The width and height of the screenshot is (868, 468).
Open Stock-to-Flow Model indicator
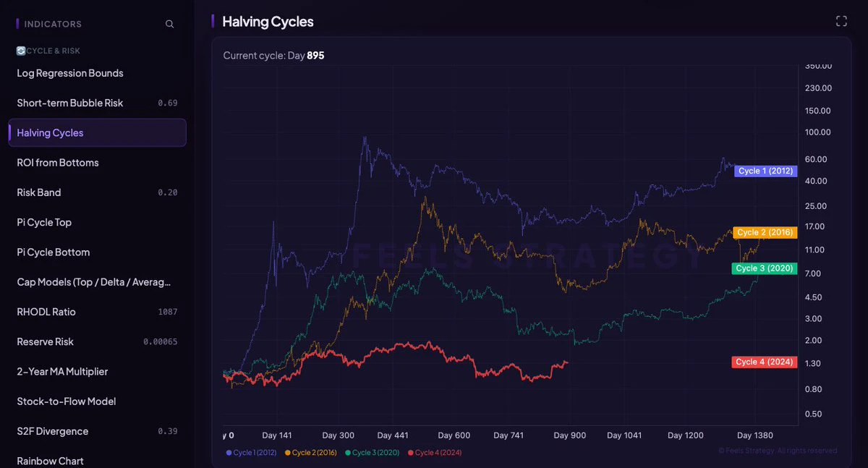tap(97, 401)
